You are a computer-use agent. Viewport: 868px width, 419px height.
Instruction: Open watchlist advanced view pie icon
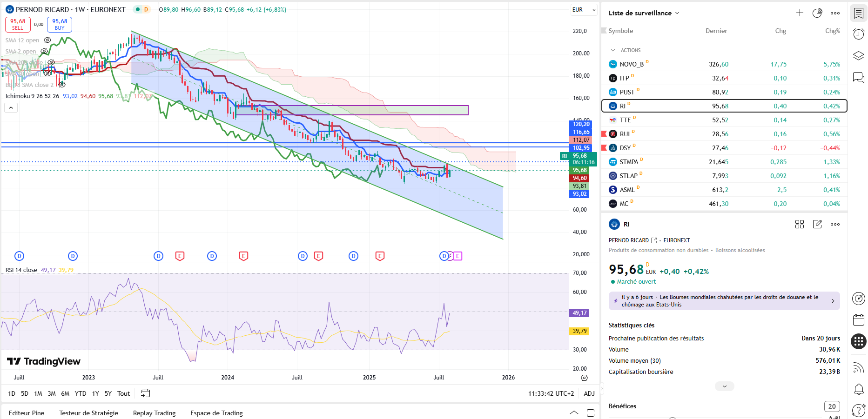point(817,13)
